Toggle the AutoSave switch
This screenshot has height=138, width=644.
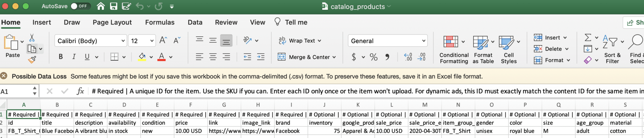tap(80, 6)
